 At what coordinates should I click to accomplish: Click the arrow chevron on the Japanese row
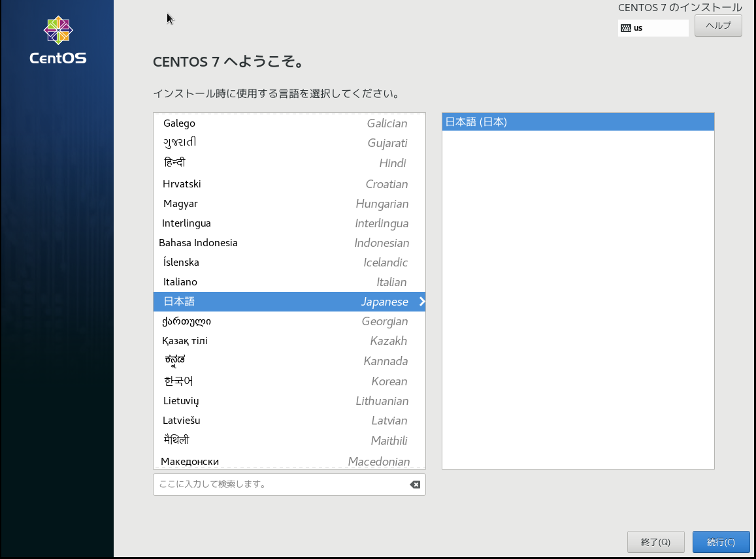(x=422, y=302)
